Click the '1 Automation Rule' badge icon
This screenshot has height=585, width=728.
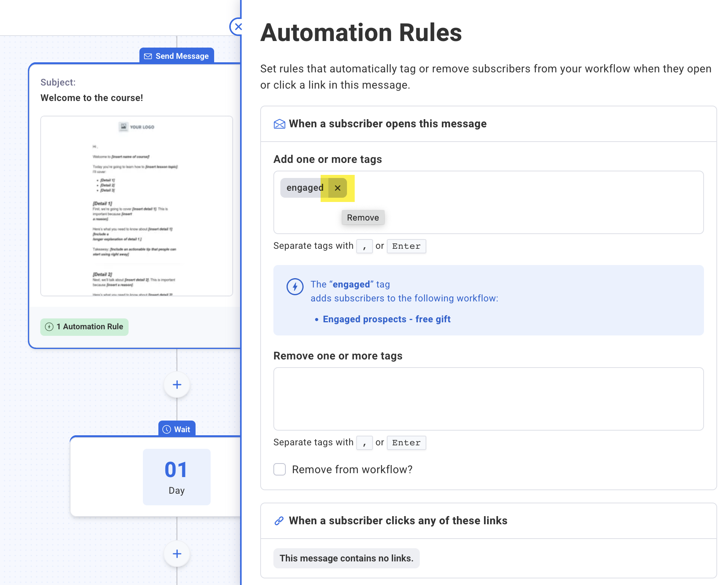(x=50, y=327)
